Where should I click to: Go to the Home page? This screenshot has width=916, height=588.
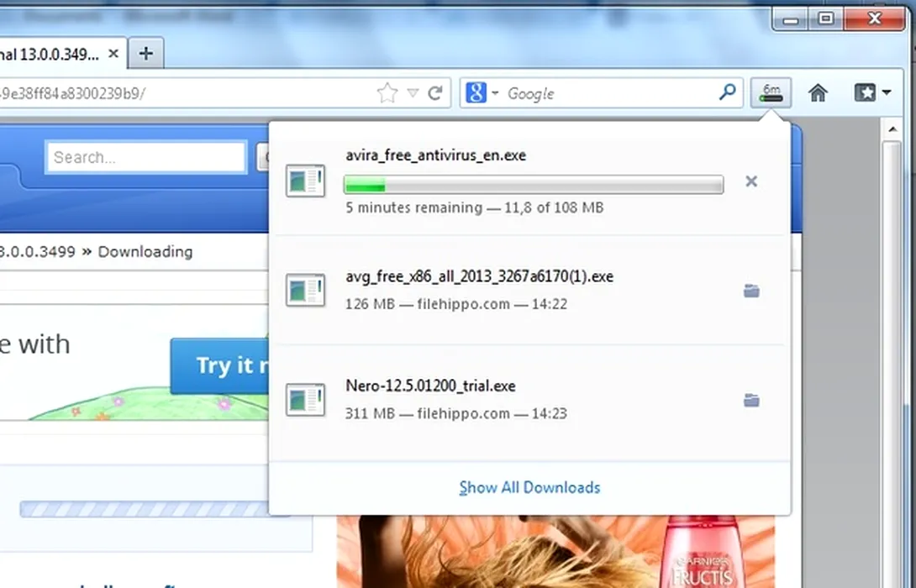click(818, 93)
